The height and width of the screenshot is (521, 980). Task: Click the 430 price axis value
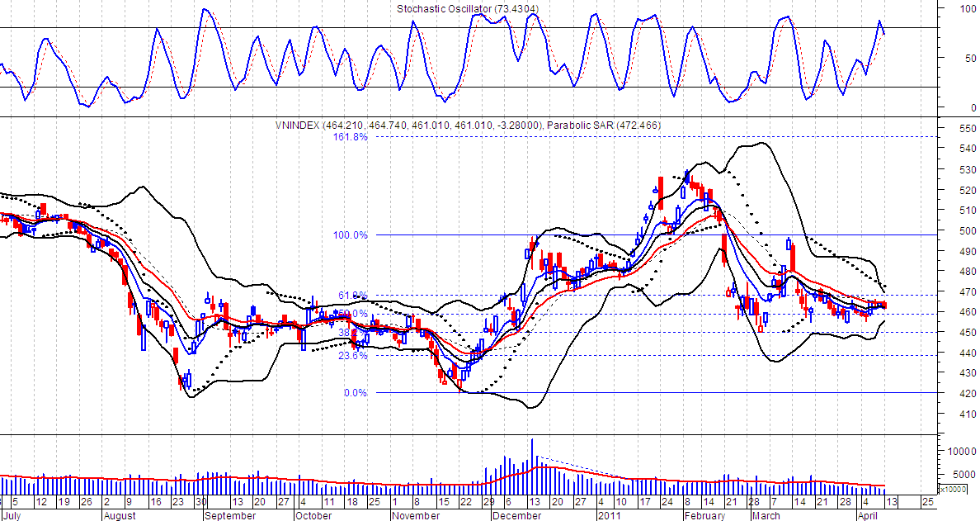tap(968, 372)
